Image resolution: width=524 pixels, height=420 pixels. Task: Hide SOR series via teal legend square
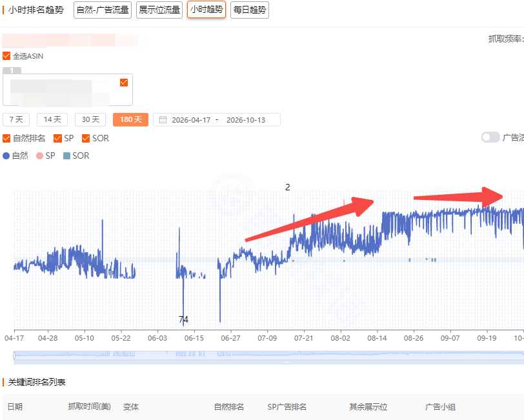(66, 155)
